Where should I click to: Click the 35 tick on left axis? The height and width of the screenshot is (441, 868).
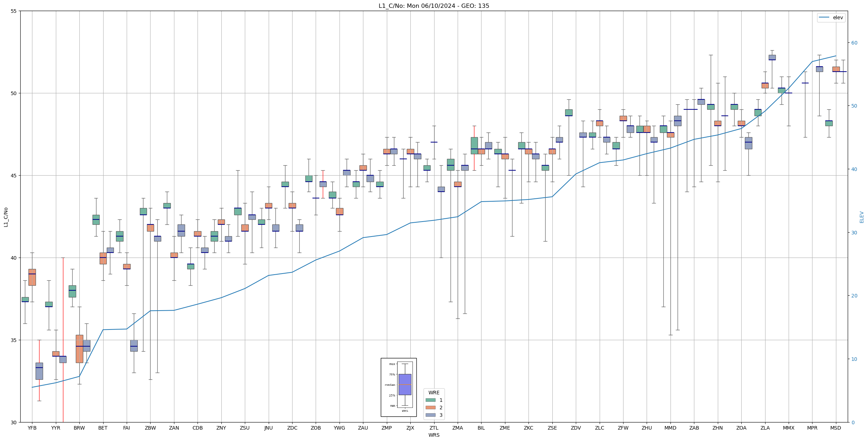pos(14,340)
